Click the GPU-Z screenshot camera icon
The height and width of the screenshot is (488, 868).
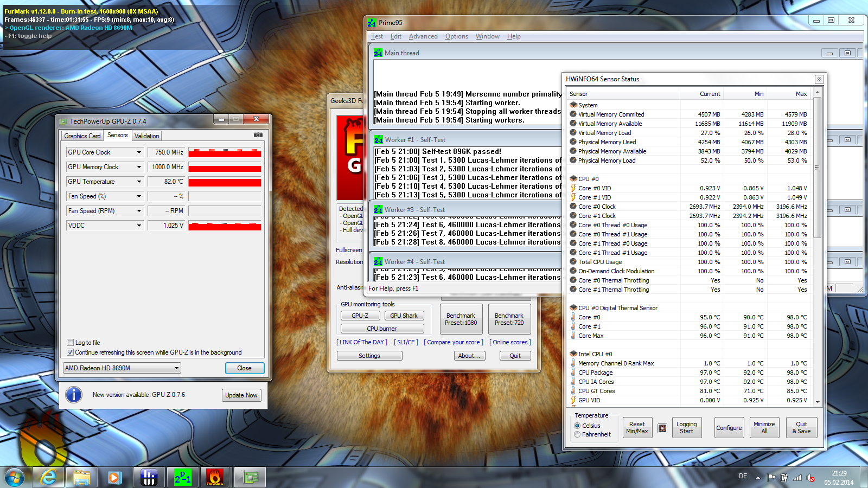coord(258,135)
